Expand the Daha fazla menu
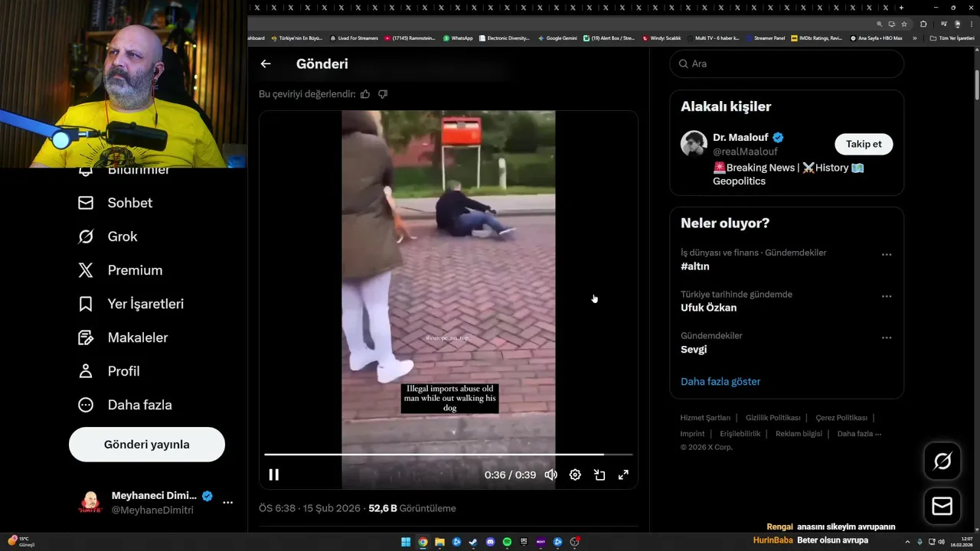Viewport: 980px width, 551px height. 125,405
